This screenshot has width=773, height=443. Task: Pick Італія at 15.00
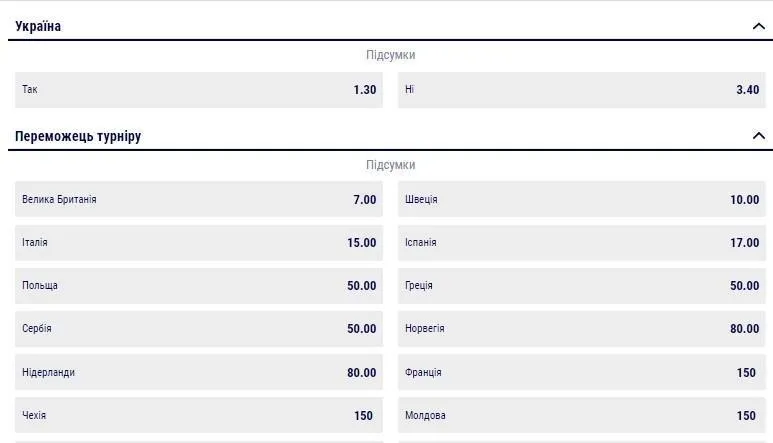pos(199,243)
